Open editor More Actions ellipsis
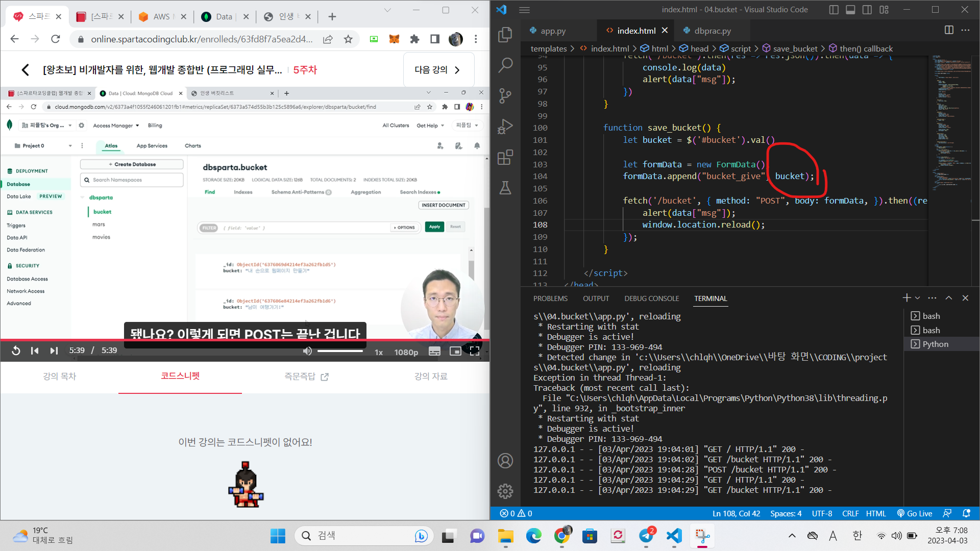Viewport: 980px width, 551px height. [965, 30]
